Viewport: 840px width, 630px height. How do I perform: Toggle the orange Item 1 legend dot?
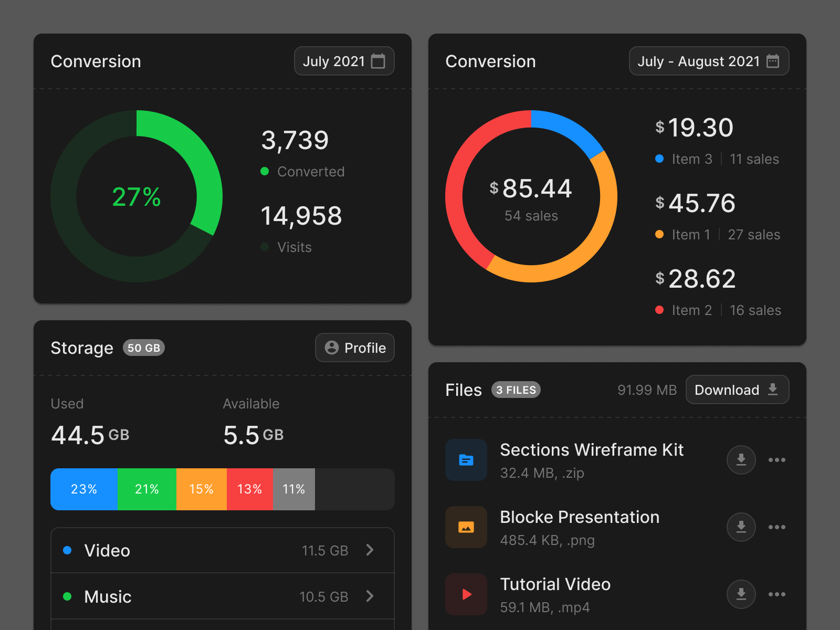coord(659,235)
